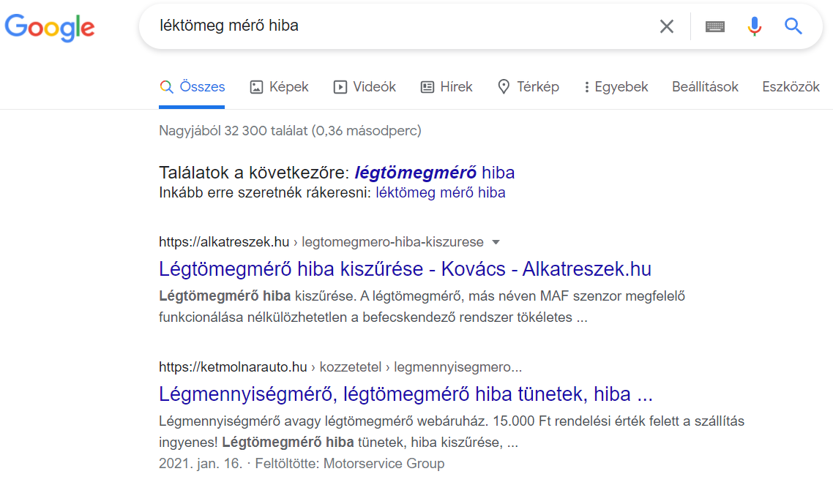Clear the search box with X icon
The width and height of the screenshot is (833, 504).
click(x=666, y=27)
